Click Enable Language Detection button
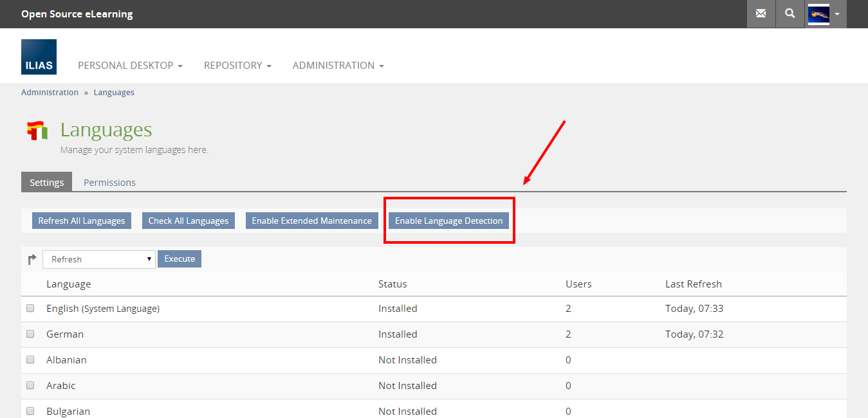868x418 pixels. [448, 221]
